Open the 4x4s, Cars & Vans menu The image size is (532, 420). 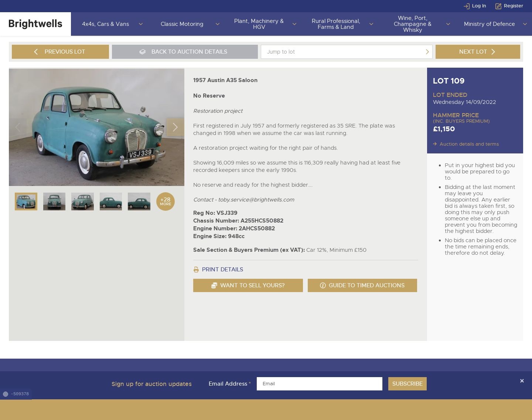[106, 24]
